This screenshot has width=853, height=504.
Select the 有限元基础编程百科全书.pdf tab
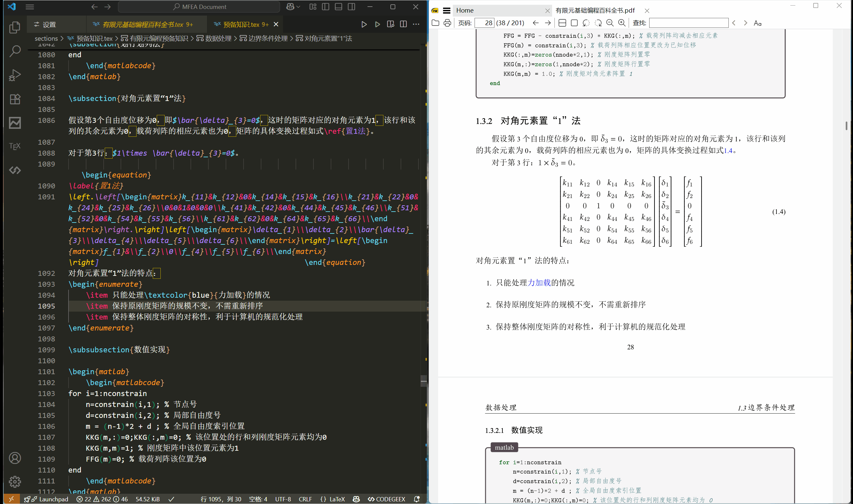[x=595, y=11]
